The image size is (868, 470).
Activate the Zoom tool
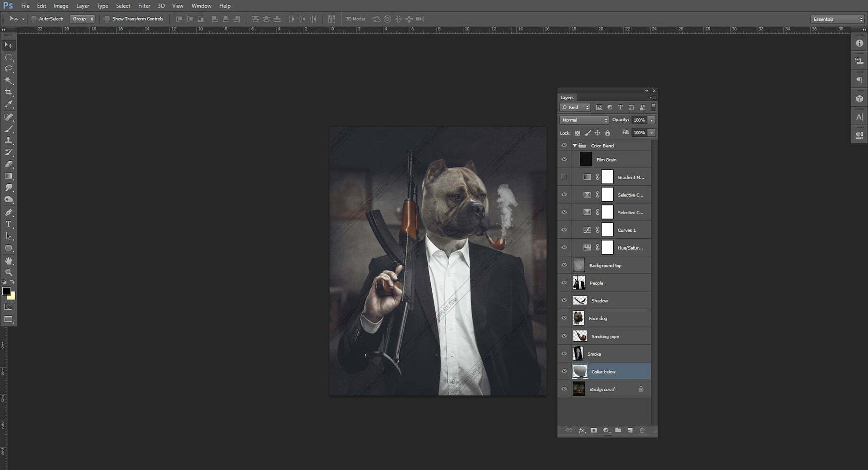(x=8, y=273)
